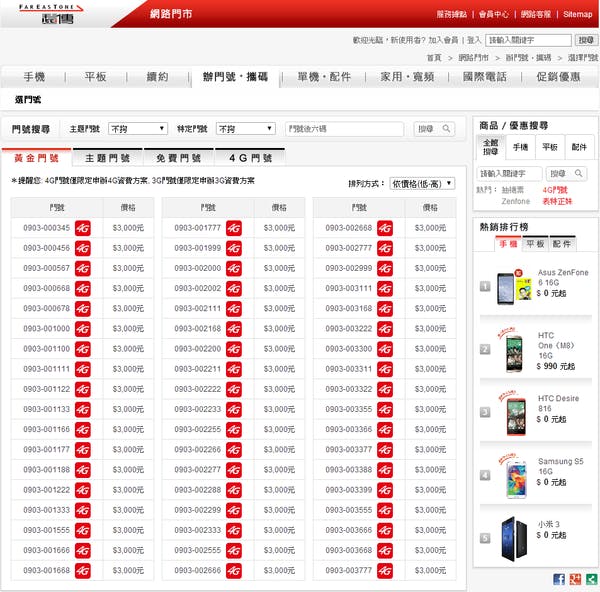Click 4G icon beside 0903-003333 row 0903-003322
The image size is (600, 592).
pos(385,389)
